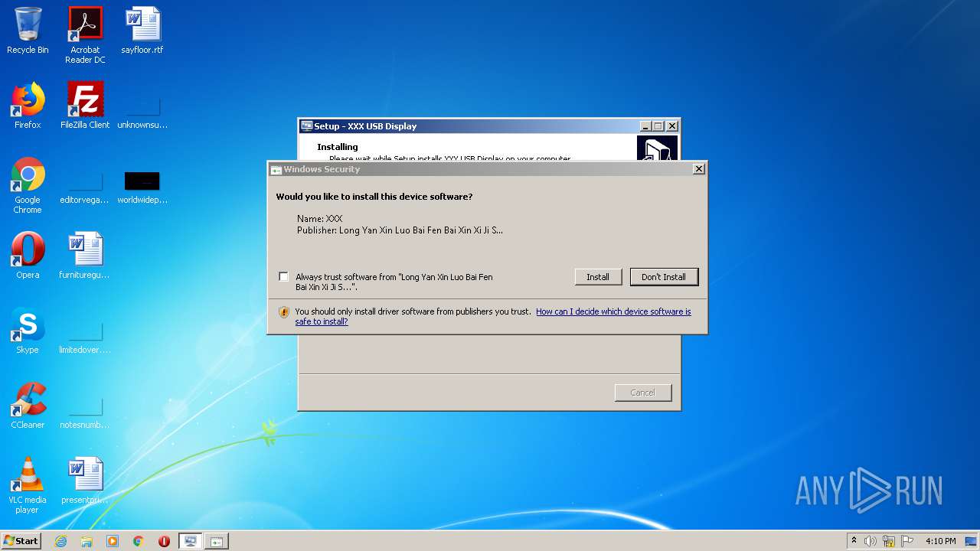Switch to Windows Security taskbar button
Viewport: 980px width, 551px height.
217,541
